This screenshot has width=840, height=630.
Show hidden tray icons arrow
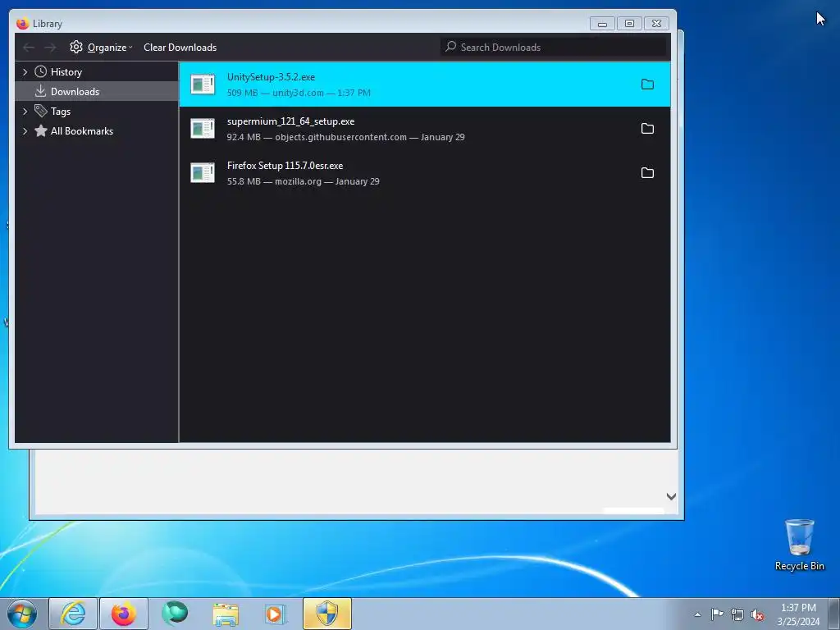click(x=697, y=614)
